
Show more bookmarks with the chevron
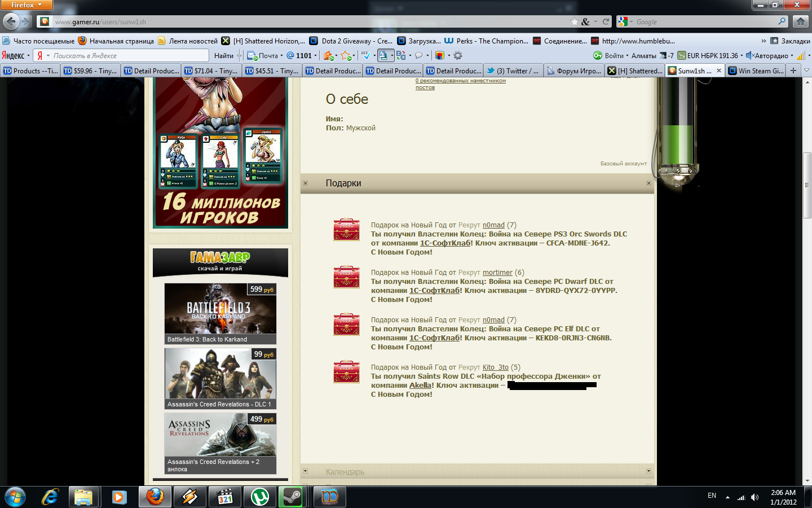pyautogui.click(x=764, y=41)
